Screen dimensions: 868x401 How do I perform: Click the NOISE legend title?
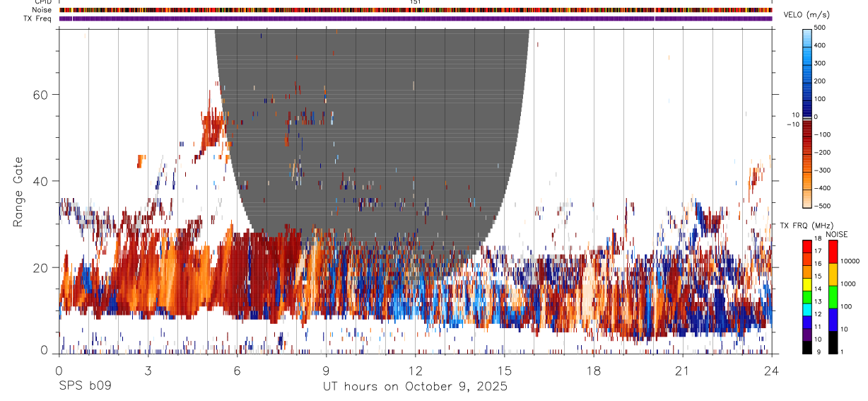pos(836,234)
